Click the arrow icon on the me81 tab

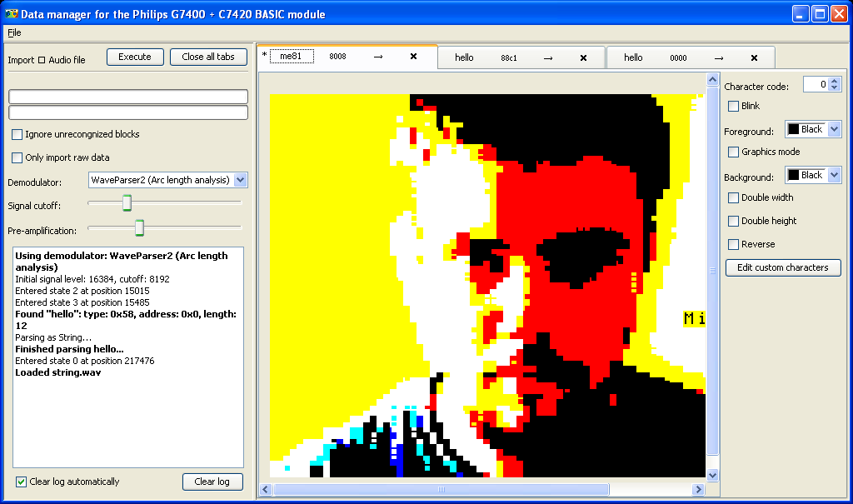tap(378, 56)
